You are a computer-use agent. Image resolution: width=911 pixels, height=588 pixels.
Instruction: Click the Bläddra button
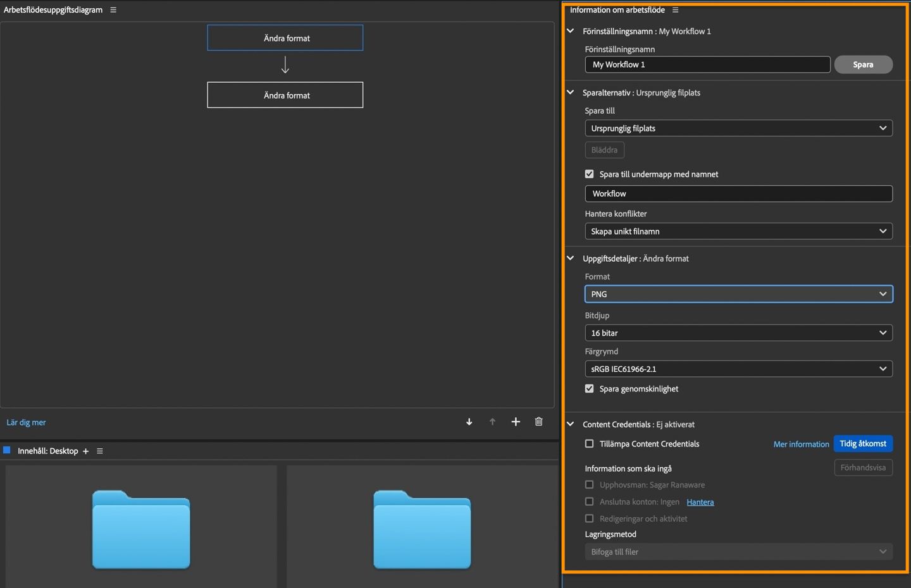tap(605, 150)
